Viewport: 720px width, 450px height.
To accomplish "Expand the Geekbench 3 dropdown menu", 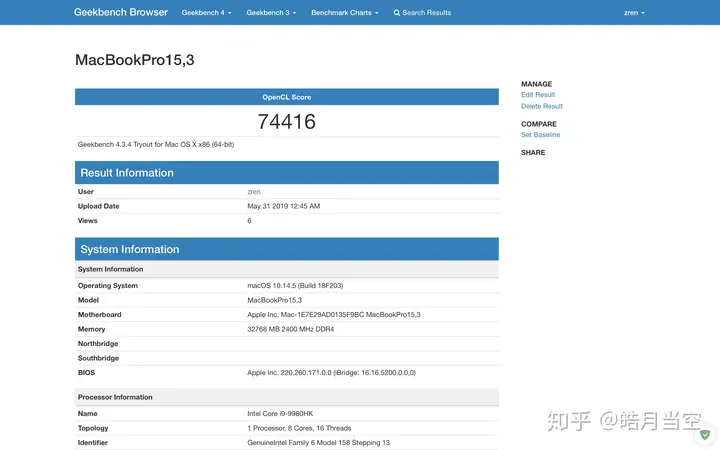I will point(271,13).
